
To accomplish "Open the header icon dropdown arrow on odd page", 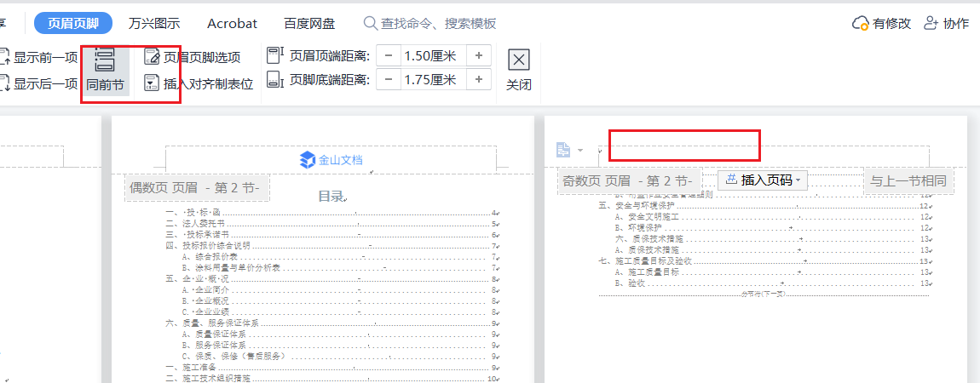I will coord(580,151).
